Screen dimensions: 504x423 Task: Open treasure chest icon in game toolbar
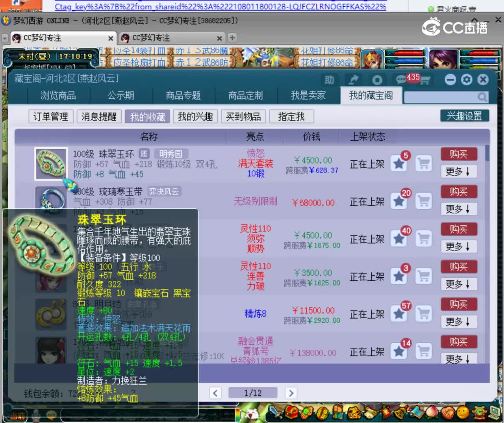[x=292, y=413]
